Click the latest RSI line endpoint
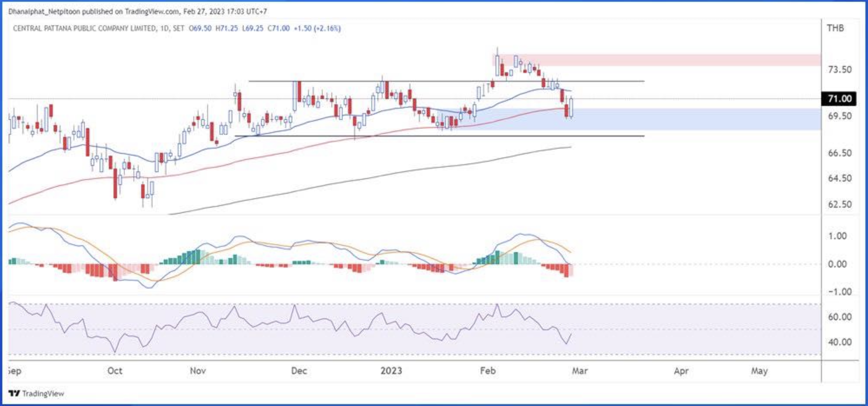The height and width of the screenshot is (406, 868). [x=571, y=334]
